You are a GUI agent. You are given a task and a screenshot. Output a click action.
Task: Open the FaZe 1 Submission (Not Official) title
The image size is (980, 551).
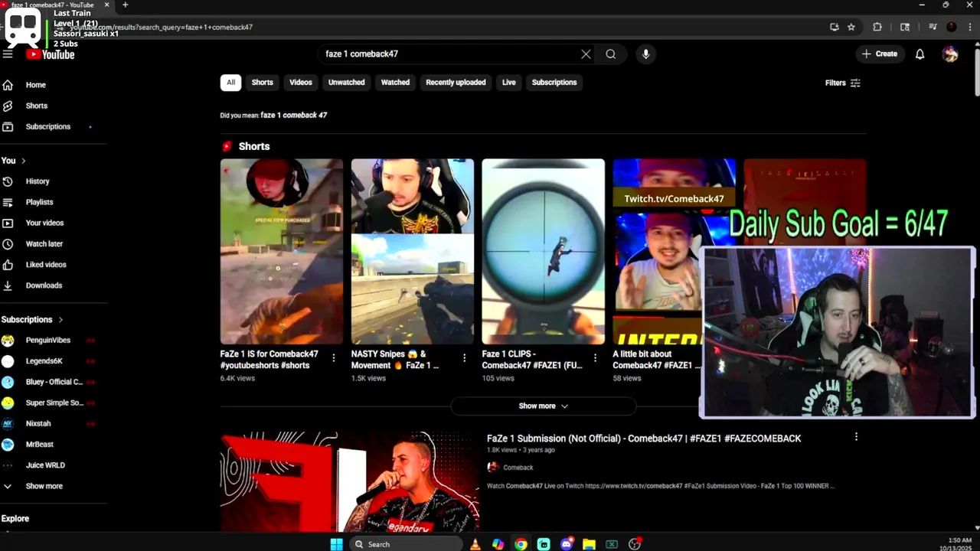click(644, 439)
